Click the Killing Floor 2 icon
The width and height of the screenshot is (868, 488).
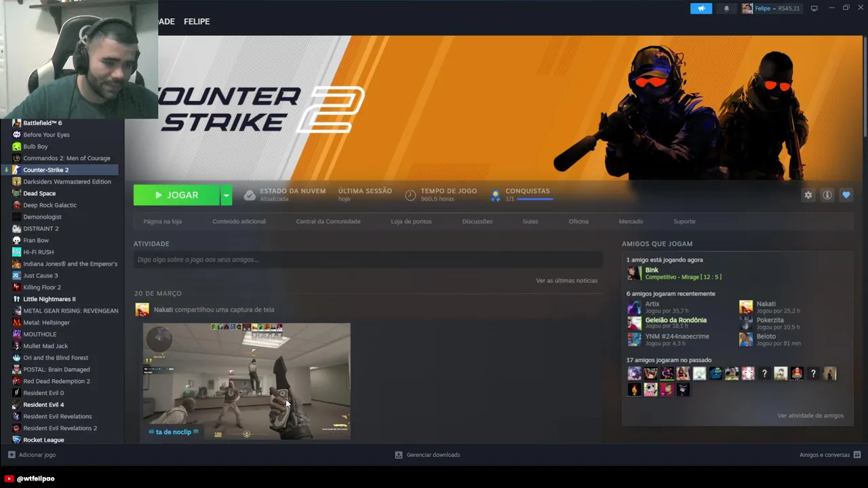point(16,287)
